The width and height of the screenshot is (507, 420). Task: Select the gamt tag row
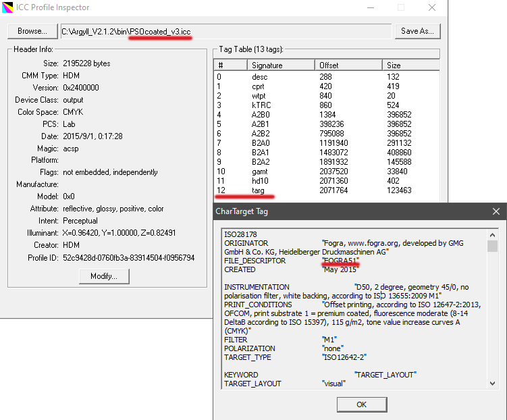tap(260, 172)
